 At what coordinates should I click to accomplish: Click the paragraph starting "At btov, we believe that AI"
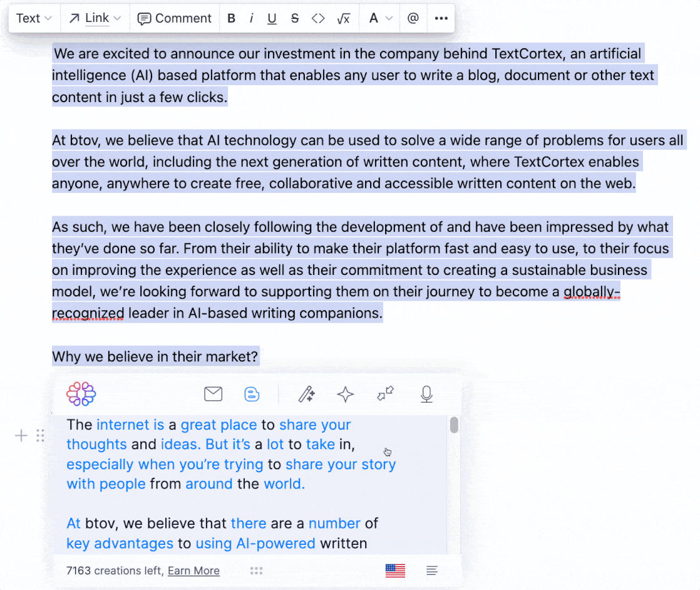coord(368,162)
